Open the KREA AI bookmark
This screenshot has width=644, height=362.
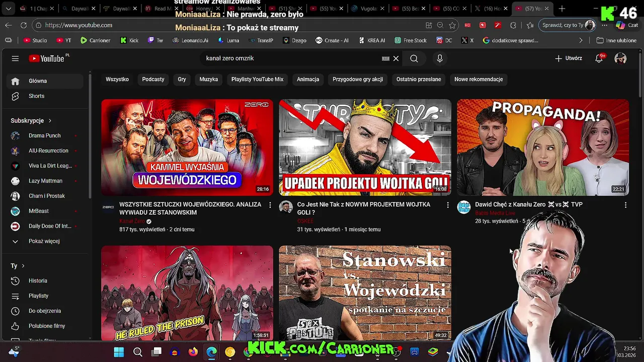(x=371, y=40)
